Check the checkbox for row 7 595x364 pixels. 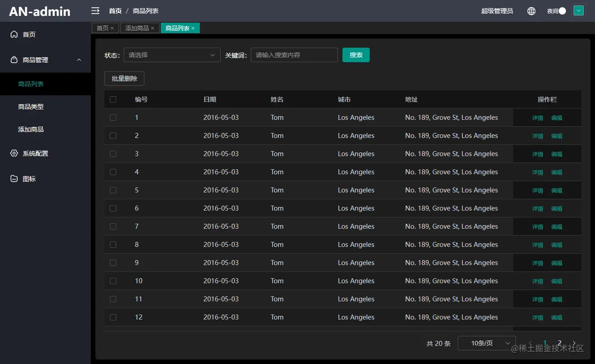point(113,226)
